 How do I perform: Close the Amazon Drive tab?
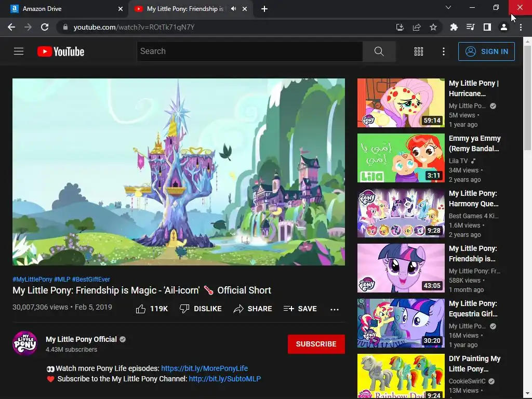point(121,9)
